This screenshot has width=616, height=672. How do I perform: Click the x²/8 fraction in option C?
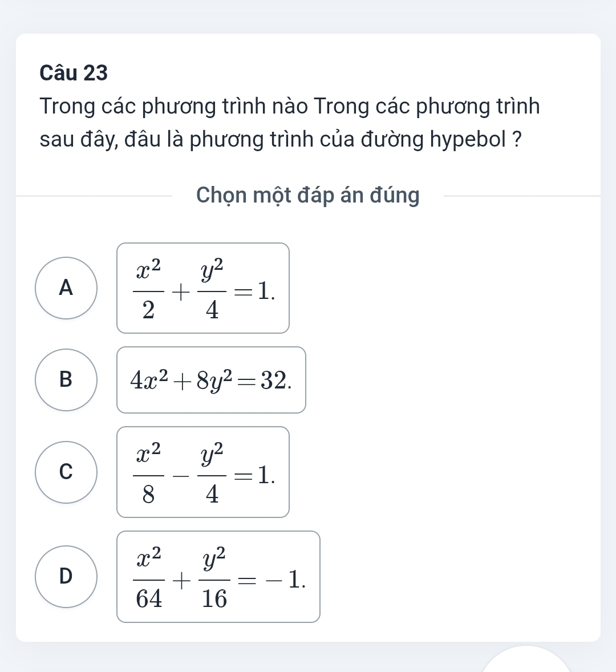click(x=148, y=472)
